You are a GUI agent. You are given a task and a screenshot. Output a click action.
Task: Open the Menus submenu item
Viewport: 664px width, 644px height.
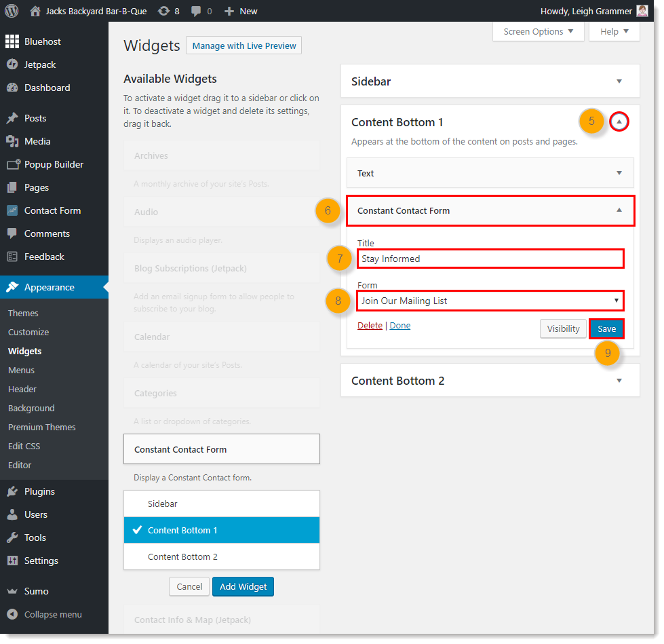(x=21, y=370)
